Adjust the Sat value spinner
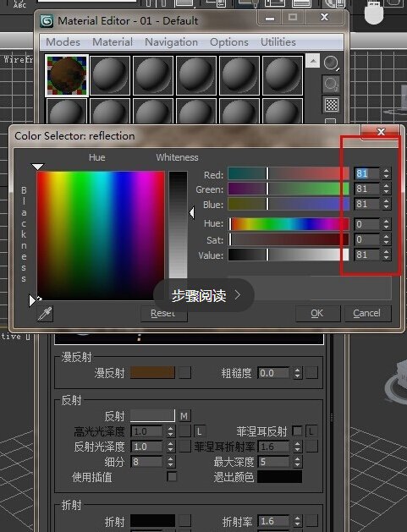 (387, 239)
